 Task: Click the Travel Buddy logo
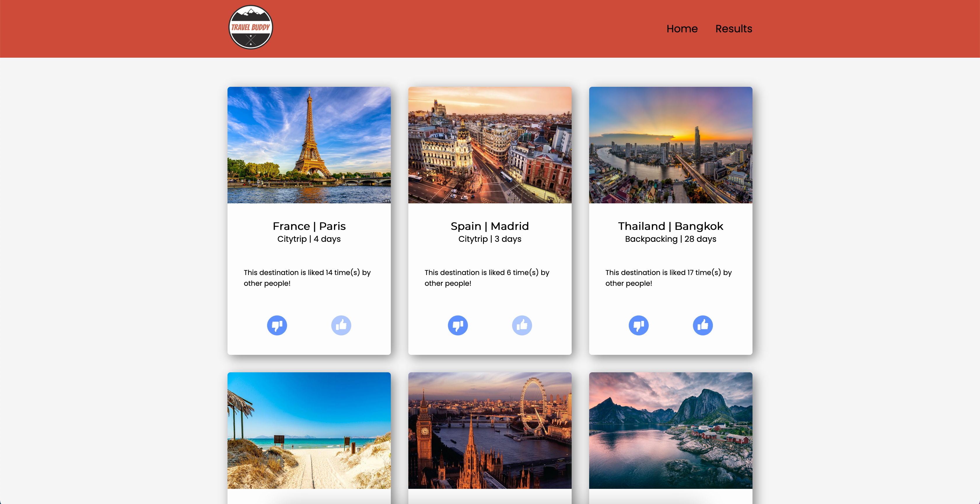[x=250, y=27]
